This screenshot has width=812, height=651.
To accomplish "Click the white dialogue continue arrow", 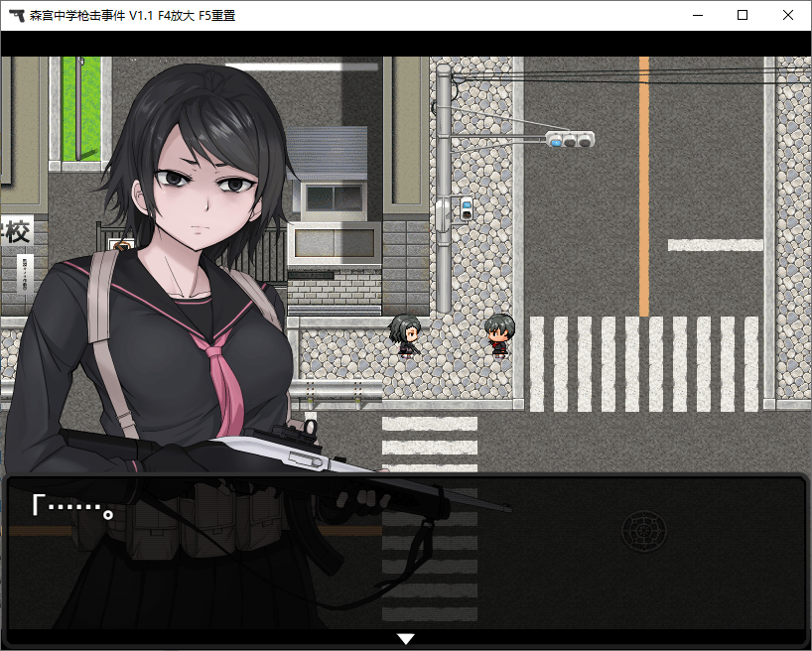I will [405, 639].
